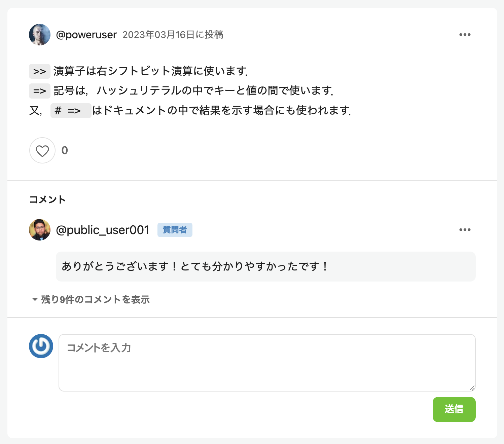Click the # => code snippet

pyautogui.click(x=70, y=110)
